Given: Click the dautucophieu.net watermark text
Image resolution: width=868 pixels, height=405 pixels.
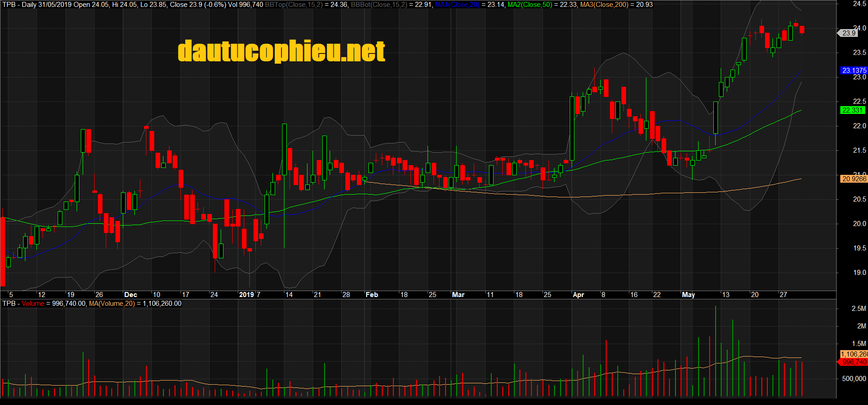Looking at the screenshot, I should (x=281, y=51).
